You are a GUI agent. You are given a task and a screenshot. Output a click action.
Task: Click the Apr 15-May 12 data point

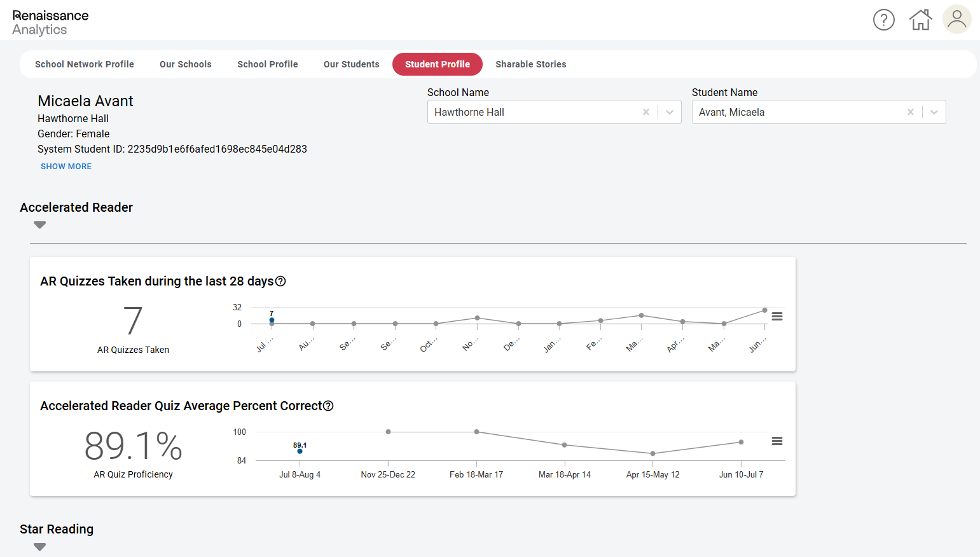click(653, 453)
